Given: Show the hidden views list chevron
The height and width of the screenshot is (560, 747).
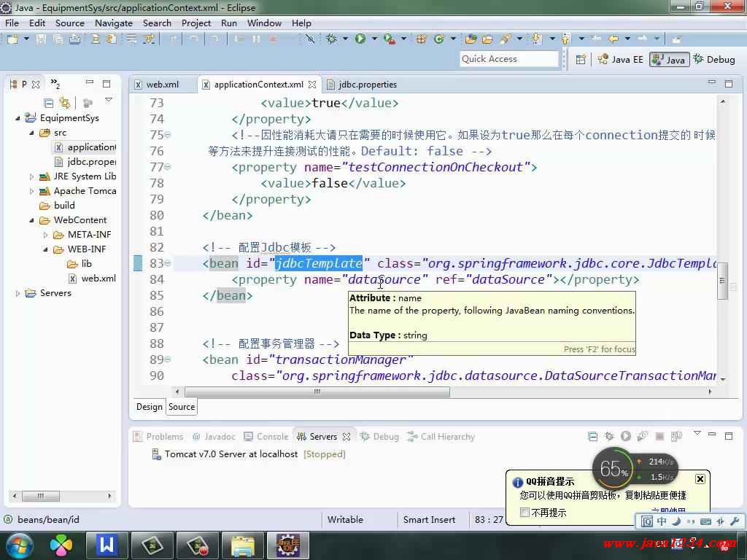Looking at the screenshot, I should [55, 84].
